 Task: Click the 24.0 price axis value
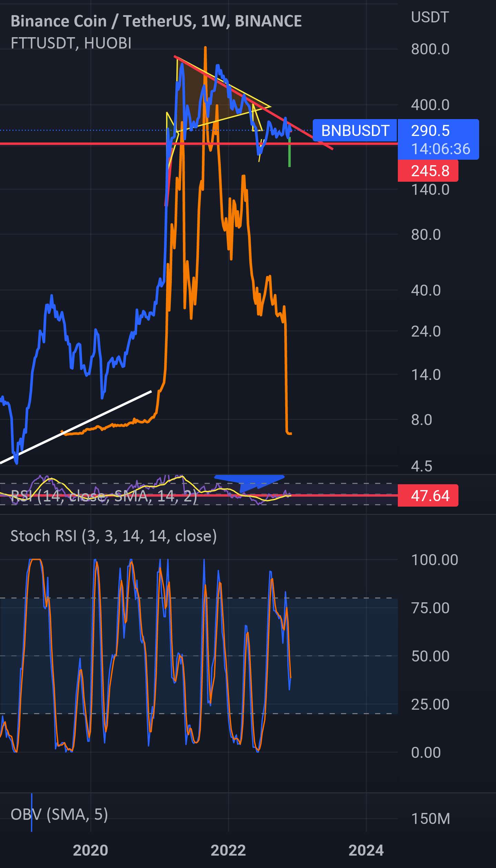(426, 331)
